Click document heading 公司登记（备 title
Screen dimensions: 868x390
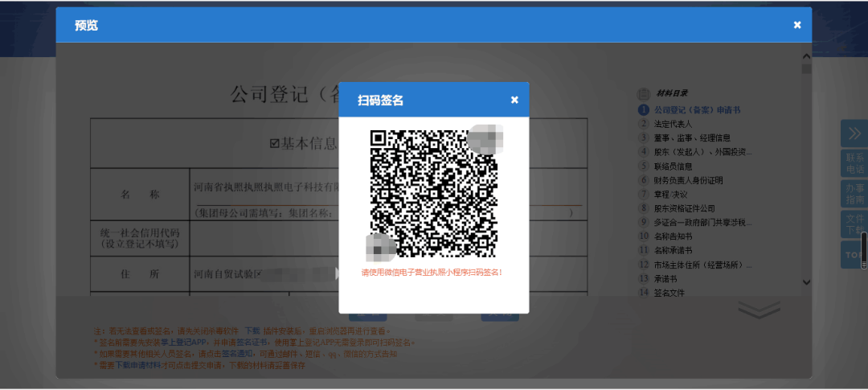[x=285, y=94]
